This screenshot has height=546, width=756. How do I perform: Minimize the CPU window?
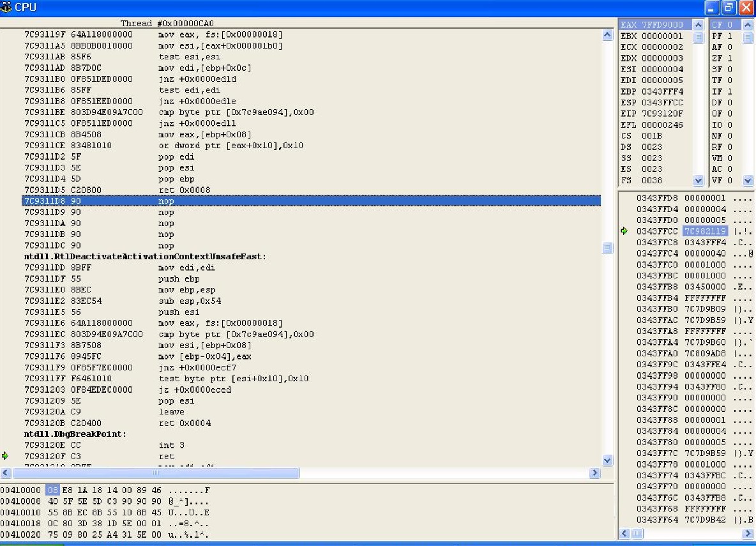point(712,8)
